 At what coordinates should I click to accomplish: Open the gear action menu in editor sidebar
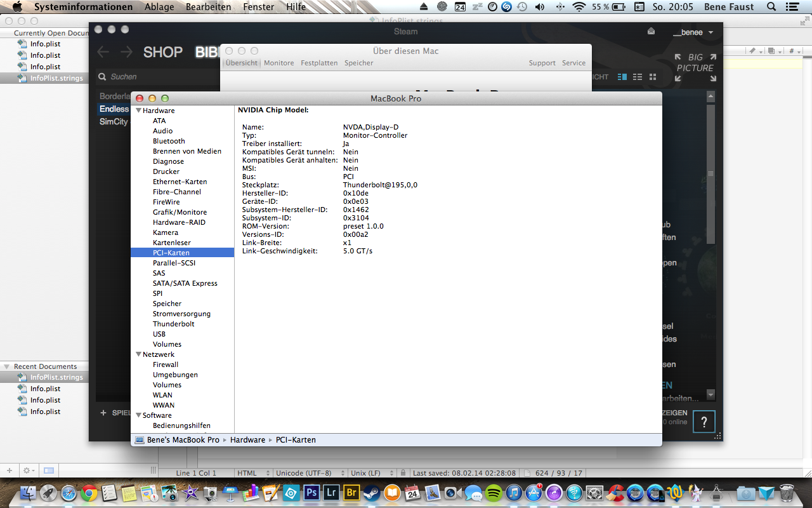point(28,471)
